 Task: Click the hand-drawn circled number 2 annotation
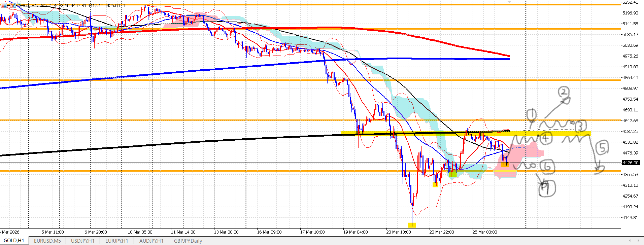point(564,92)
